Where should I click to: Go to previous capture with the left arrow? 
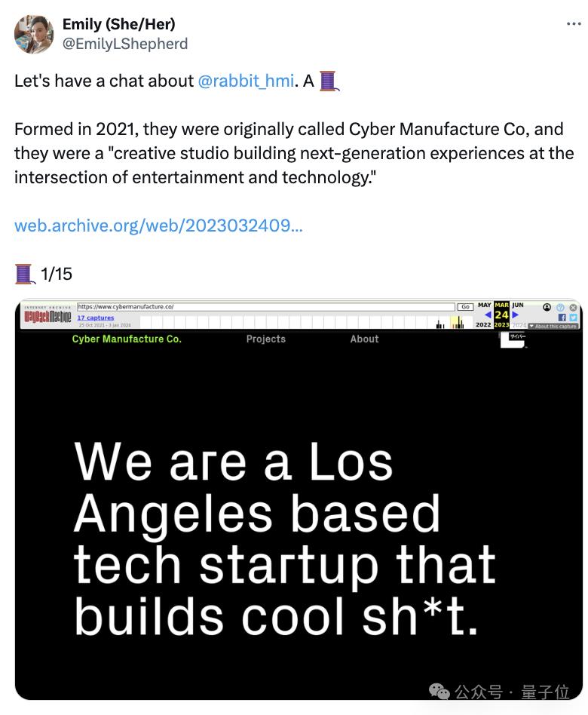click(x=488, y=315)
